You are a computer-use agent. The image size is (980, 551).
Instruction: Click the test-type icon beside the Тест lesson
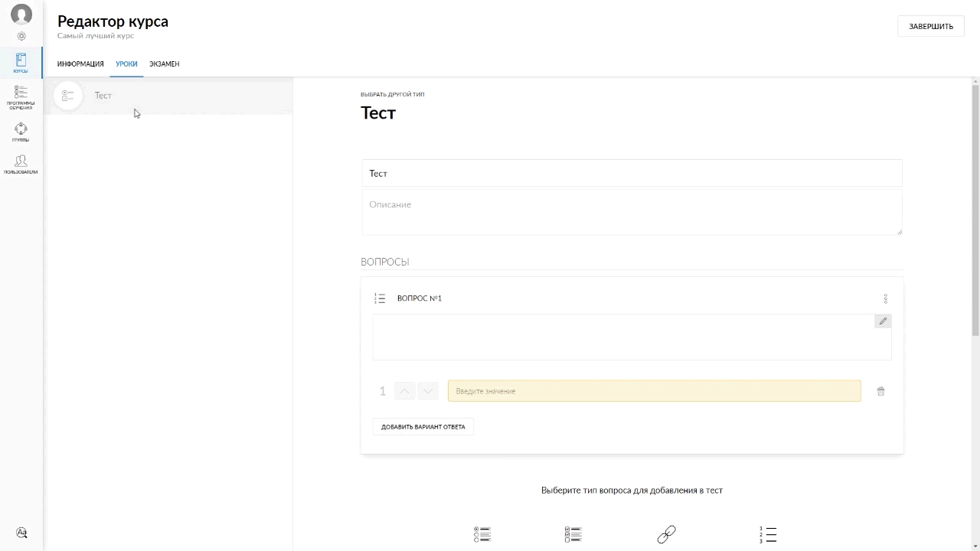[68, 96]
